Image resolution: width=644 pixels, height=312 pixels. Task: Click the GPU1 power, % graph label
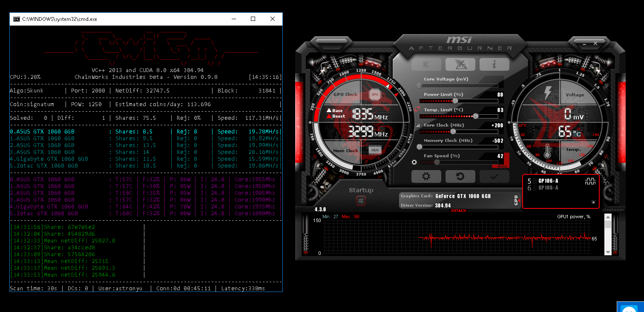point(574,217)
